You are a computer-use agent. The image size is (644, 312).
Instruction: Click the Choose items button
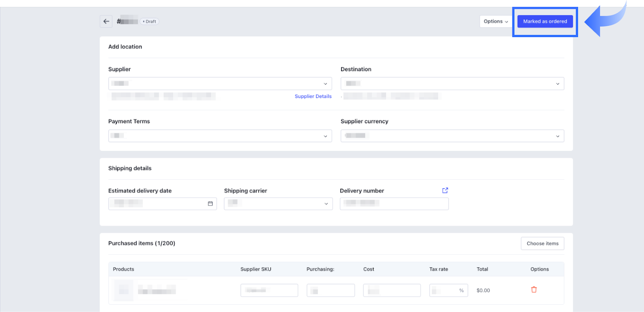542,244
